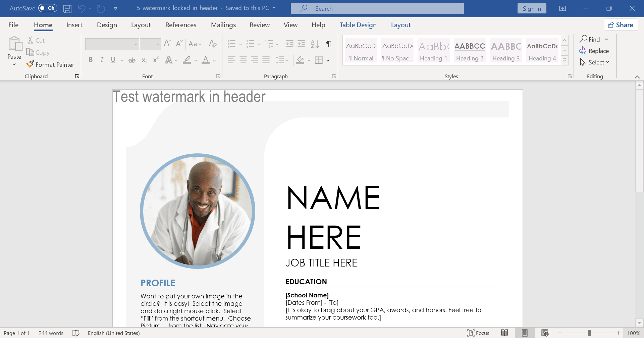Toggle Bold formatting

tap(91, 60)
